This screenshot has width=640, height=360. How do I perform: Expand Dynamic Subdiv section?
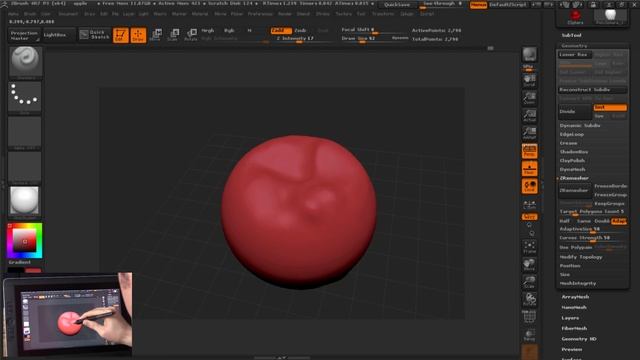click(580, 126)
